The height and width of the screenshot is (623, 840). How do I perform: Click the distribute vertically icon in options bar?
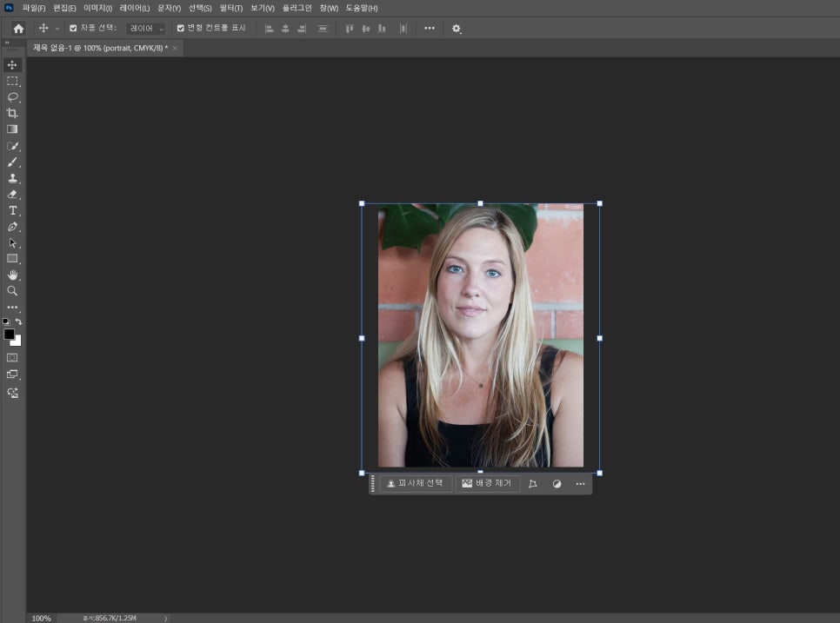323,29
